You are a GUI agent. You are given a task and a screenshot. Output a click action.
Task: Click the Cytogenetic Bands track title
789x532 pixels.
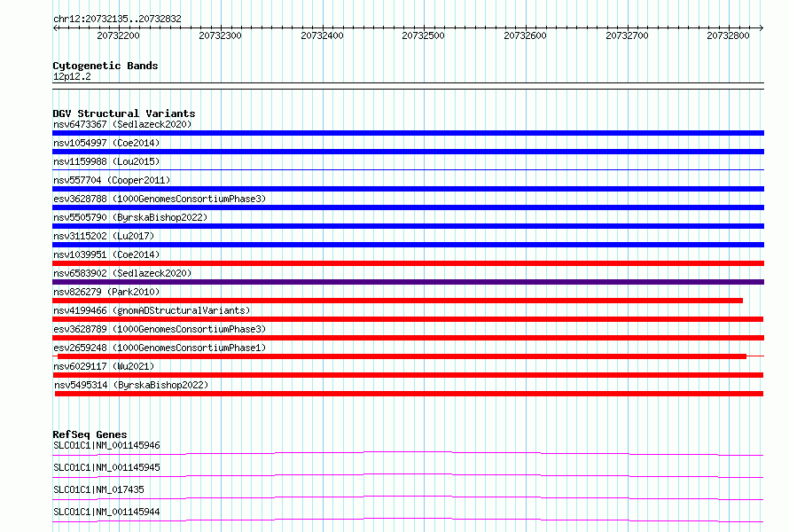(105, 66)
